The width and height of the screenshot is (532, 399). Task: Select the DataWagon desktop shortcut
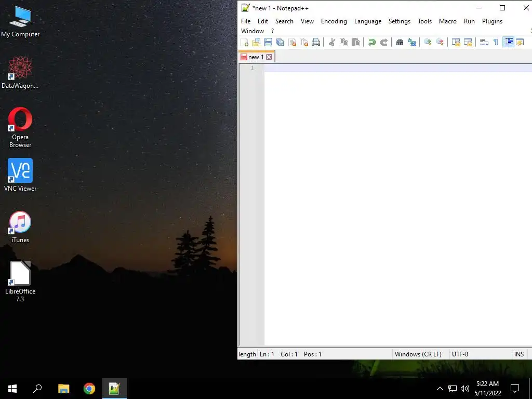(20, 72)
